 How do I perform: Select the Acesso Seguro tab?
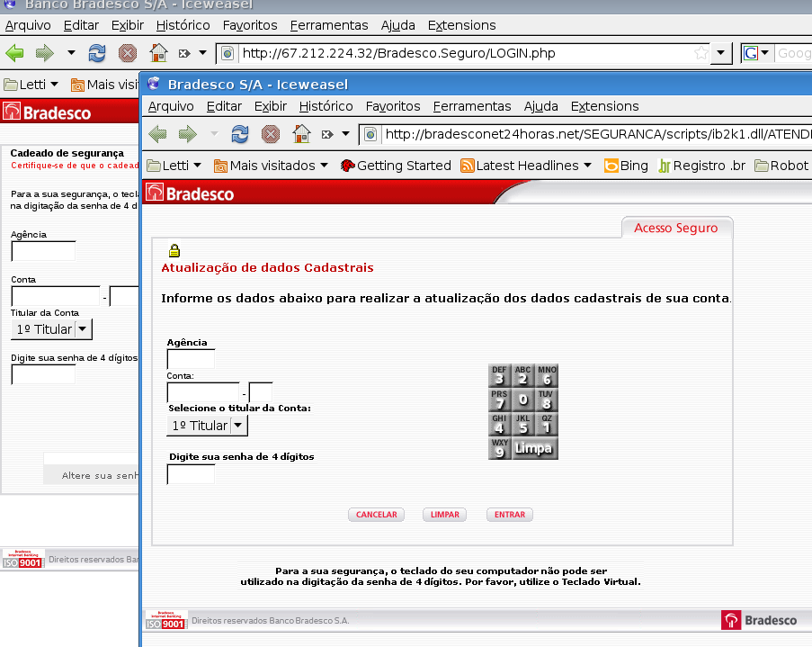pyautogui.click(x=676, y=228)
